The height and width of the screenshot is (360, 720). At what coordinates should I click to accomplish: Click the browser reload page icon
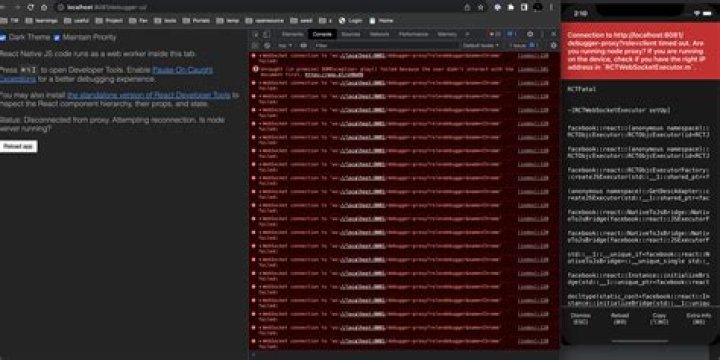pyautogui.click(x=31, y=7)
